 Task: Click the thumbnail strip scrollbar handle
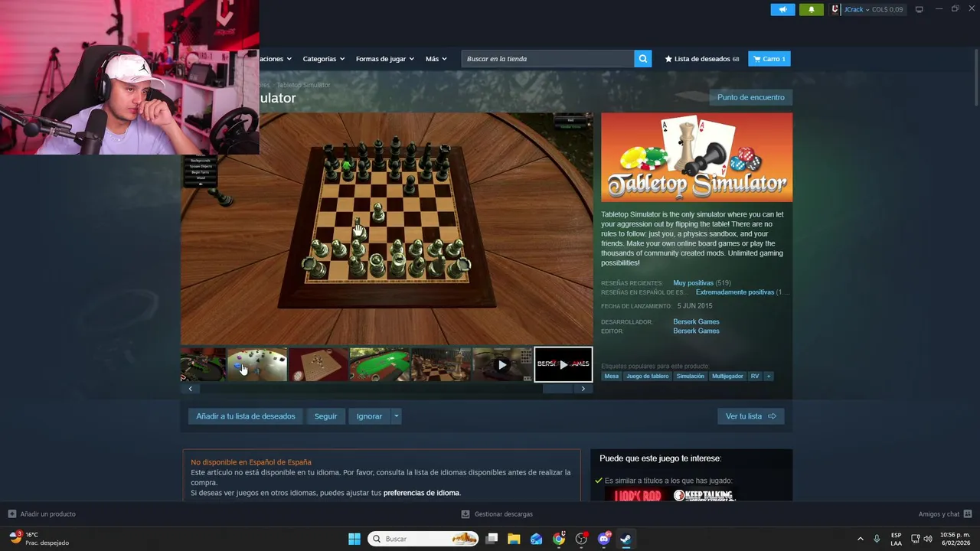pos(557,389)
